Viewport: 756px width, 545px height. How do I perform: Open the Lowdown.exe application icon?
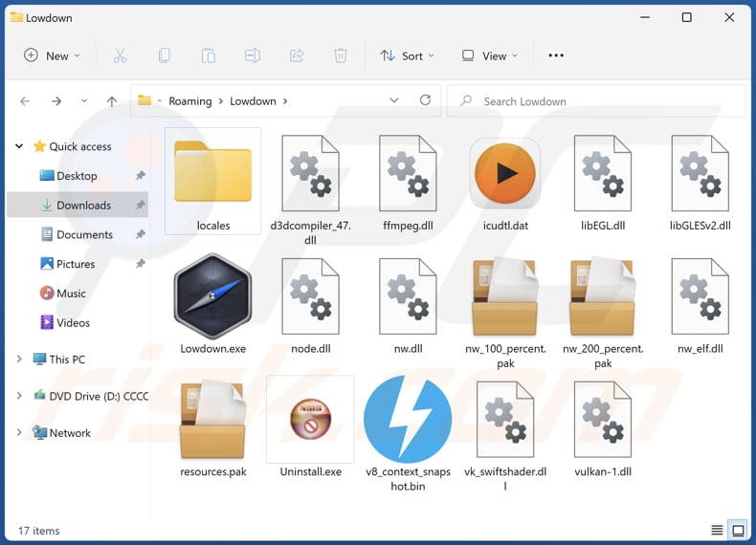click(212, 296)
